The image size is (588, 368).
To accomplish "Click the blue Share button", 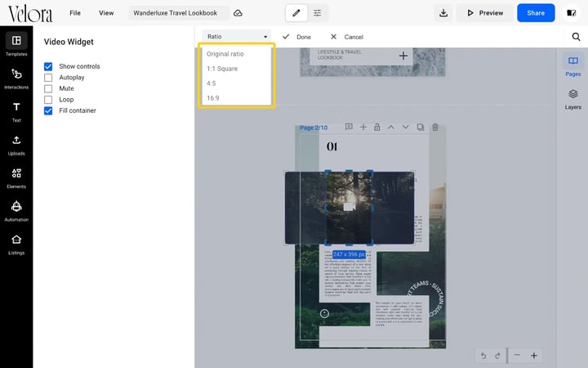I will point(536,13).
